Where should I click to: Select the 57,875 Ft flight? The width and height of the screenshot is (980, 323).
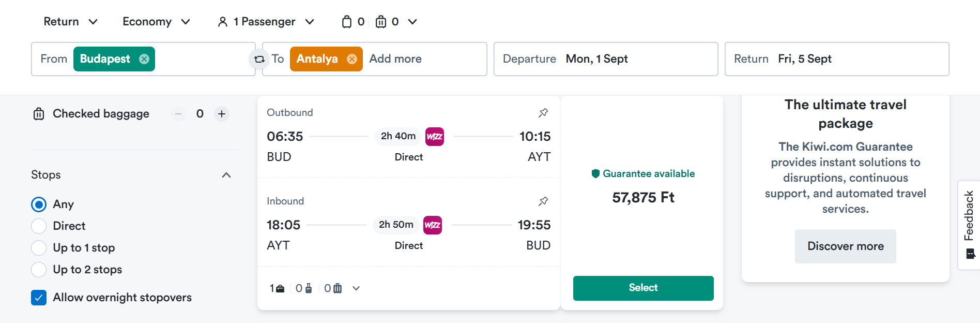click(643, 288)
